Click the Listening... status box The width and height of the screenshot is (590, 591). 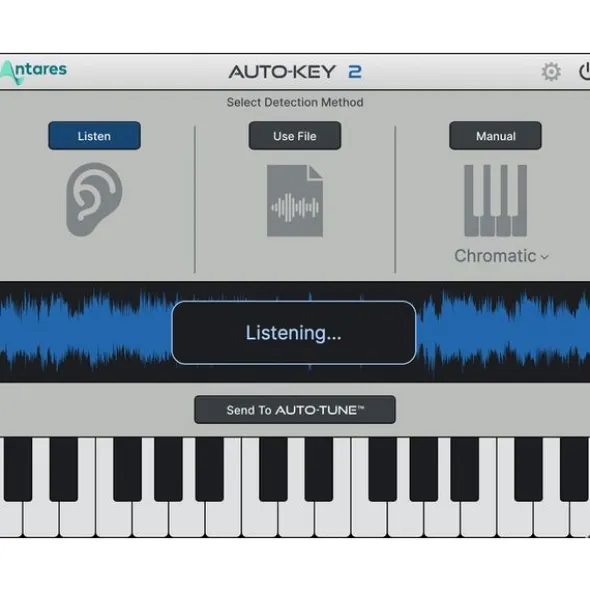tap(294, 332)
